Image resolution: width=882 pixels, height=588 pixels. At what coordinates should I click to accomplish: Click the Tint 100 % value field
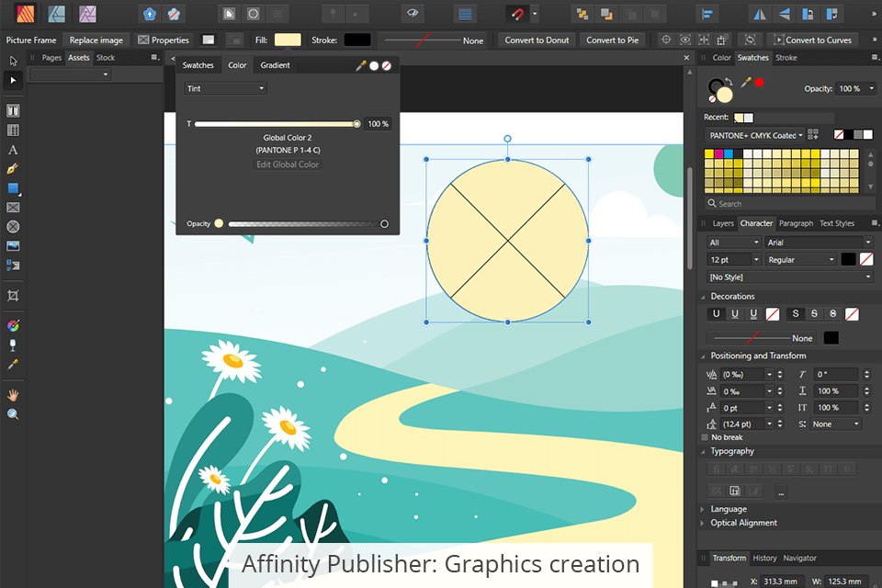pos(378,124)
